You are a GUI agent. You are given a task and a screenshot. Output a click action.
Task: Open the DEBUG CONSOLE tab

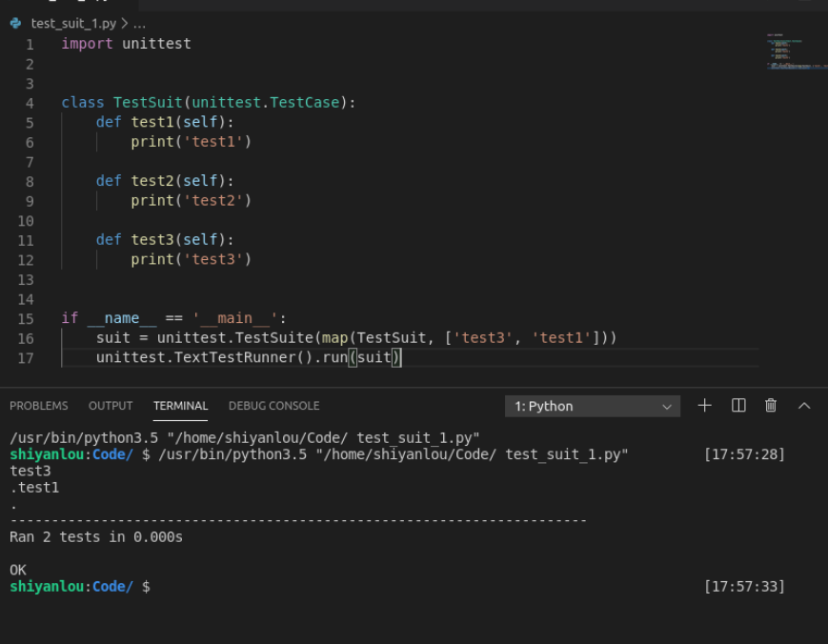pyautogui.click(x=273, y=406)
